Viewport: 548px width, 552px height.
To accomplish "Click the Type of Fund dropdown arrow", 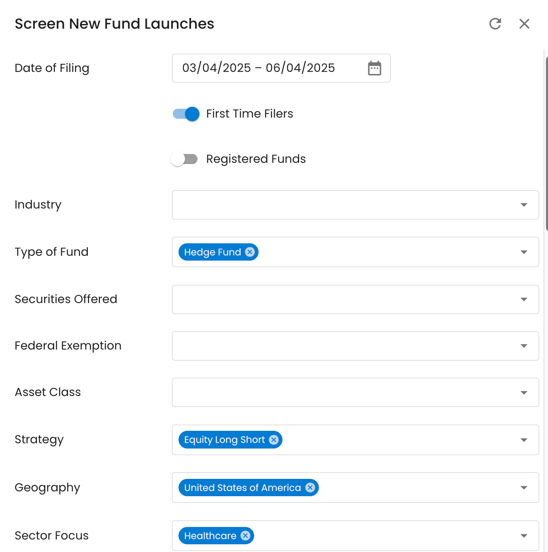I will 524,252.
